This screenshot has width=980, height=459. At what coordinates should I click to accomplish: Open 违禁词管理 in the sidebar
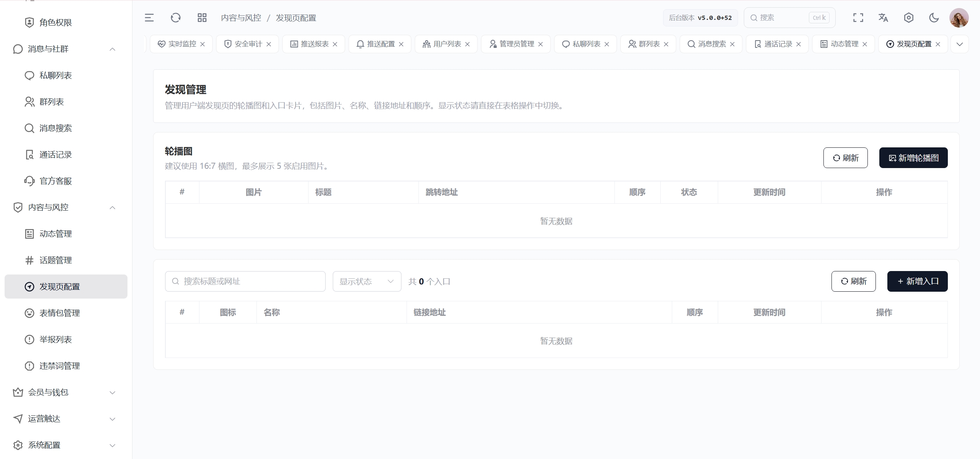pos(66,366)
